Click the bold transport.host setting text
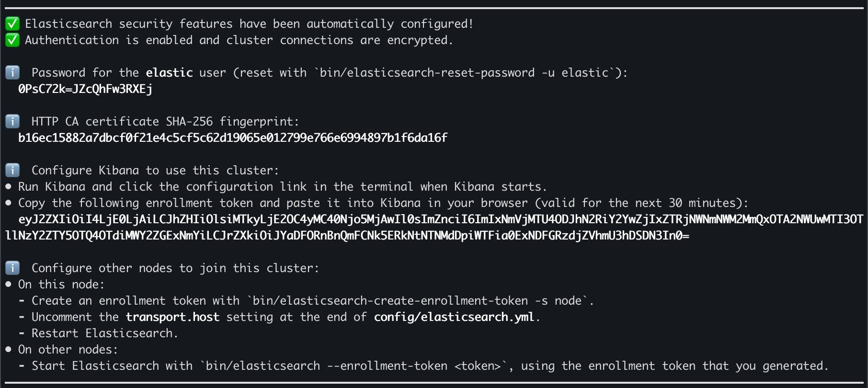The image size is (868, 388). (x=172, y=317)
